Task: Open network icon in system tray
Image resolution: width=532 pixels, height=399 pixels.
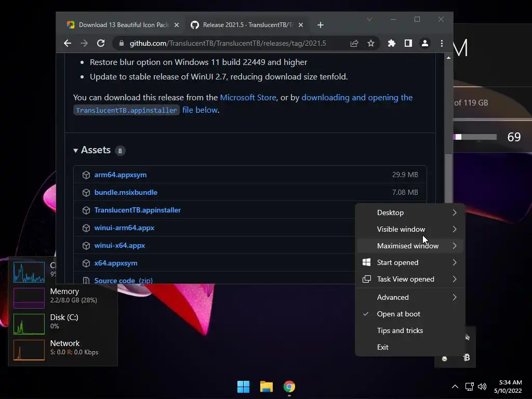Action: (469, 387)
